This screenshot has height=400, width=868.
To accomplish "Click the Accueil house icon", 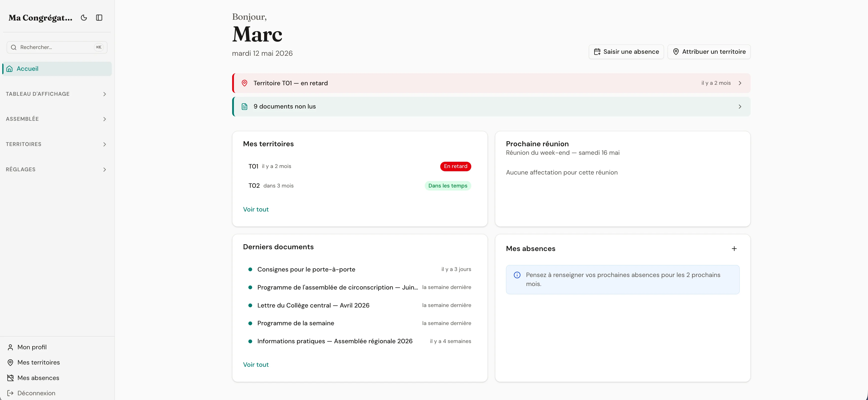I will coord(10,69).
